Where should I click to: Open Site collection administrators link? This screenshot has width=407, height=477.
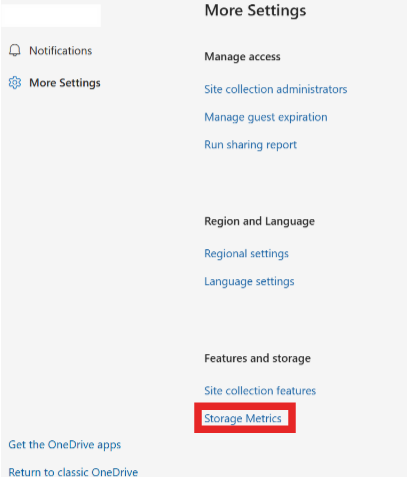click(276, 89)
